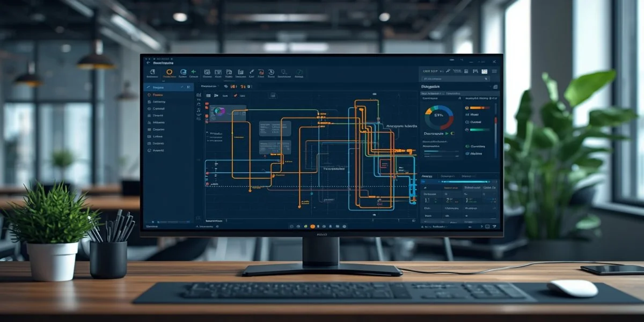Image resolution: width=644 pixels, height=322 pixels.
Task: Click the back arrow in the title bar
Action: tap(148, 63)
